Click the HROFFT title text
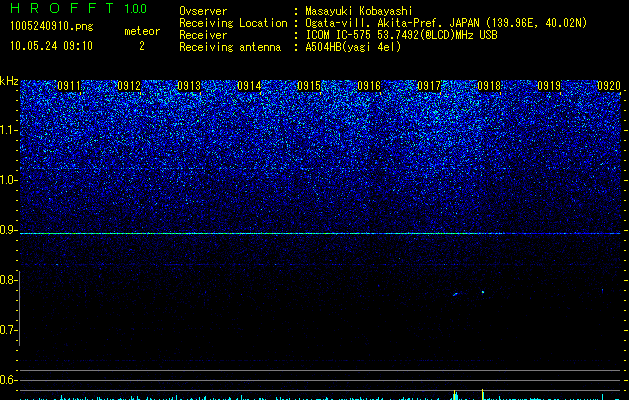The height and width of the screenshot is (400, 629). click(62, 8)
